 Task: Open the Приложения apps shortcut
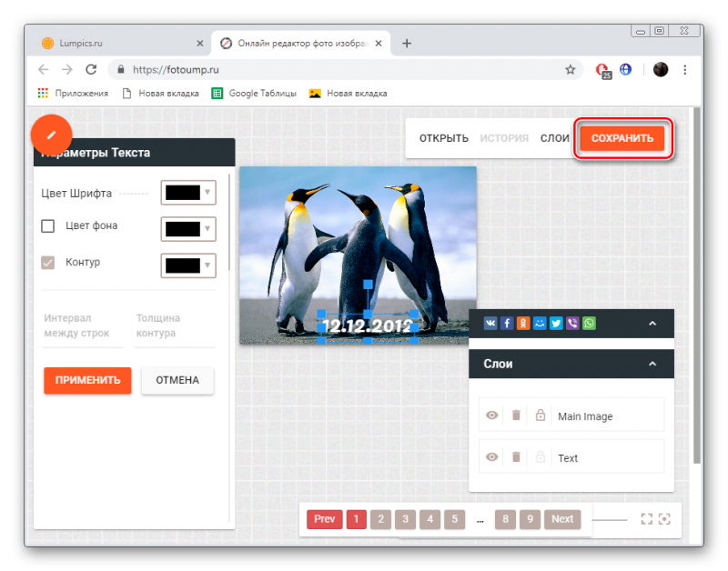tap(73, 94)
